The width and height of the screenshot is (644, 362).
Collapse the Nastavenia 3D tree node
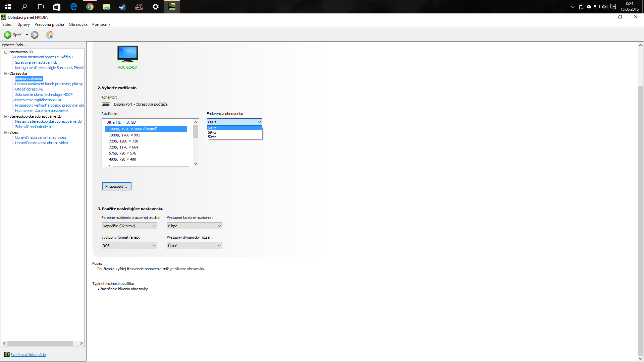6,52
